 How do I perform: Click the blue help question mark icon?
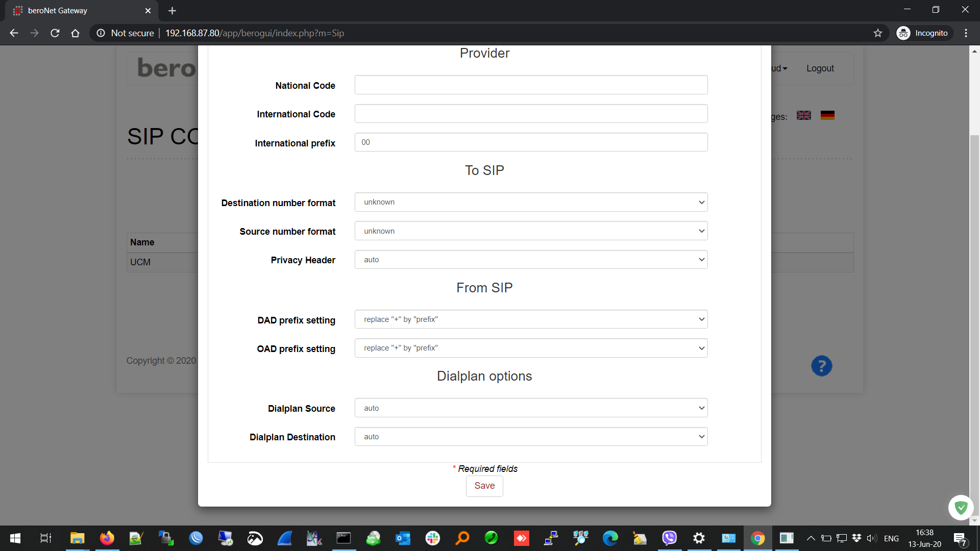821,366
